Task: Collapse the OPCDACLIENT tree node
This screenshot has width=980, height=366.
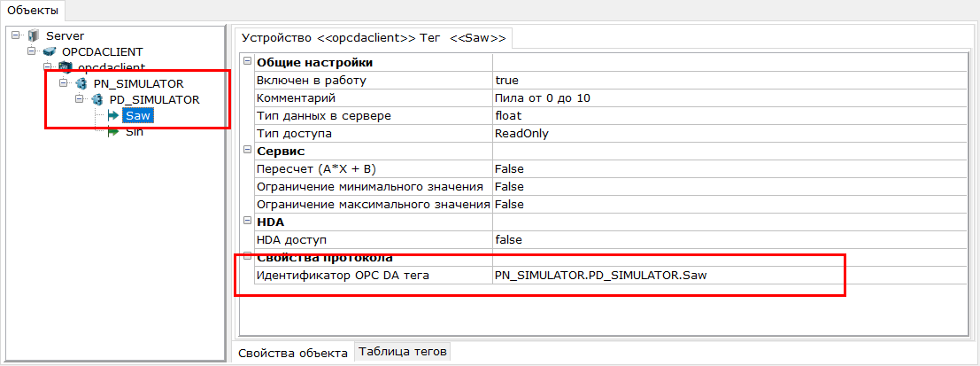Action: [31, 51]
